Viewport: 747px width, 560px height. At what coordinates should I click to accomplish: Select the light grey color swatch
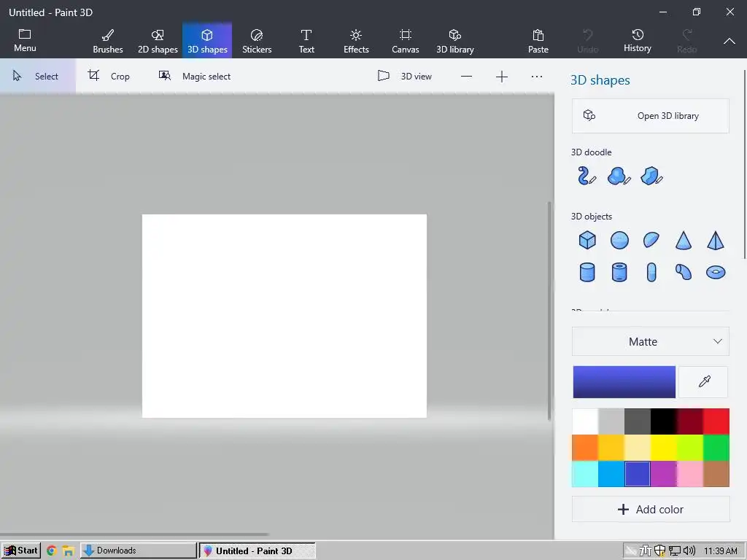coord(611,421)
